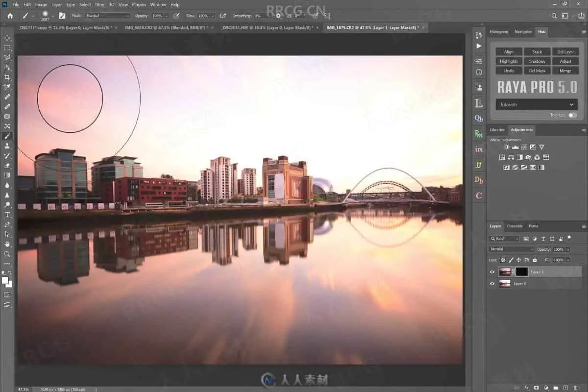
Task: Toggle lock position icon
Action: 518,260
